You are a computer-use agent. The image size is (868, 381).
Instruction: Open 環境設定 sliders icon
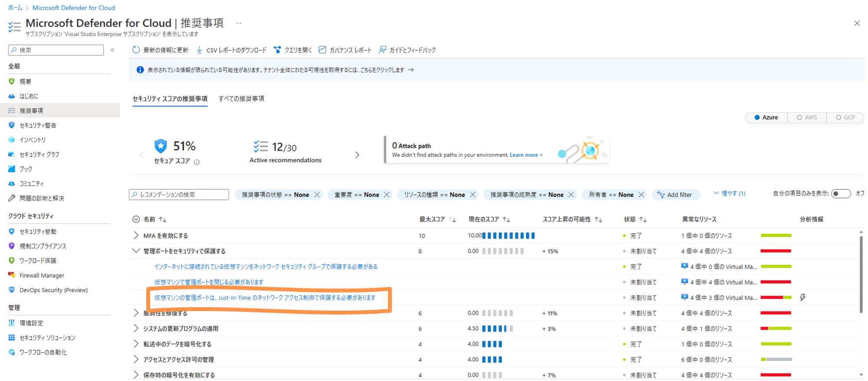(12, 323)
